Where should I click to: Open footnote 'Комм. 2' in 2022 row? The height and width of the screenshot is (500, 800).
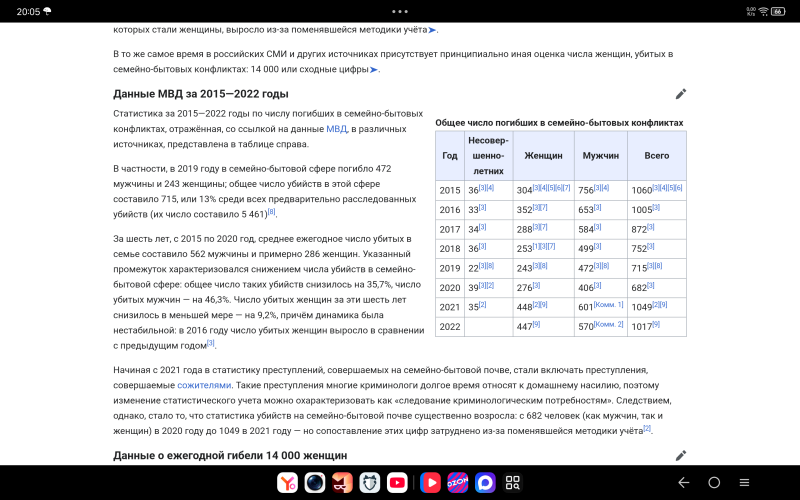pyautogui.click(x=609, y=324)
